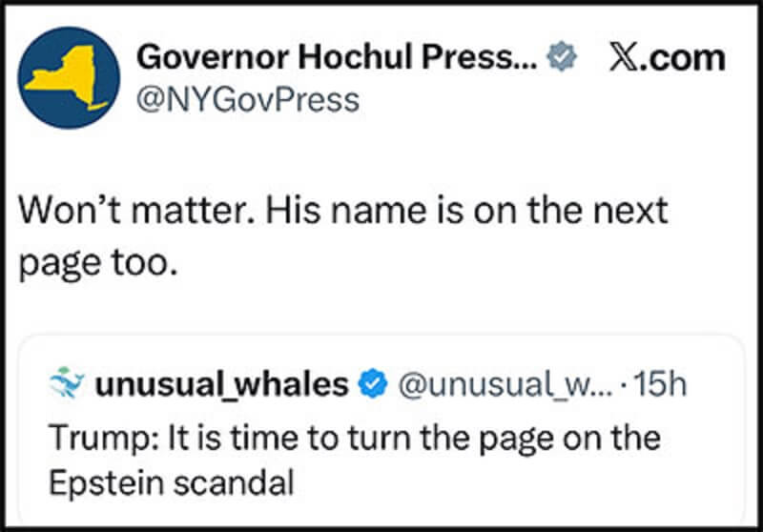This screenshot has height=532, width=763.
Task: Visit the @NYGovPress handle link
Action: (x=249, y=99)
